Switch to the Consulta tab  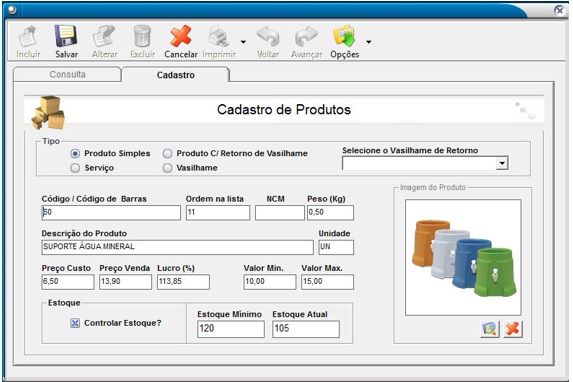pyautogui.click(x=67, y=75)
